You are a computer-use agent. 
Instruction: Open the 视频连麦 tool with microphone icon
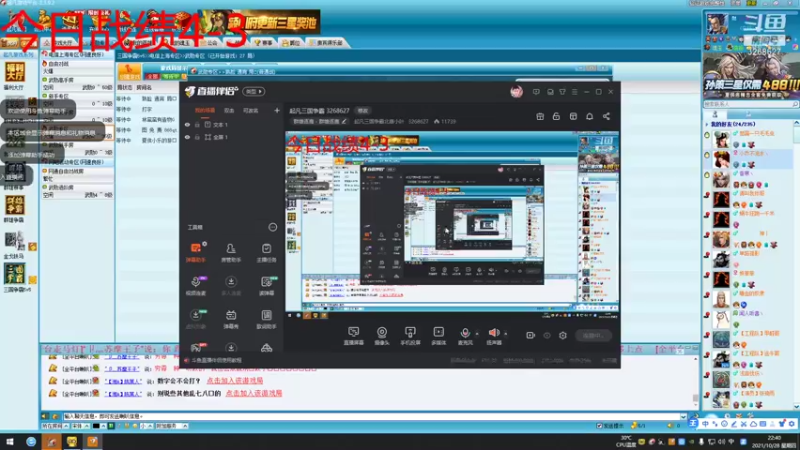[x=195, y=286]
